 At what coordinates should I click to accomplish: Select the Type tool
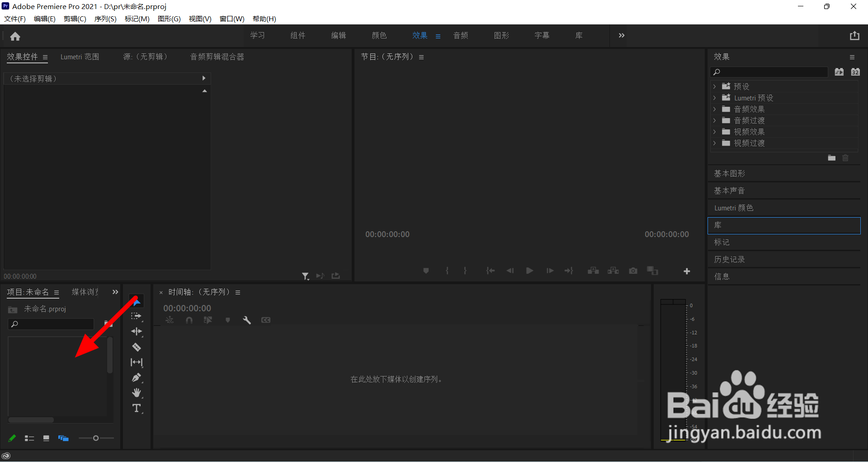click(136, 408)
